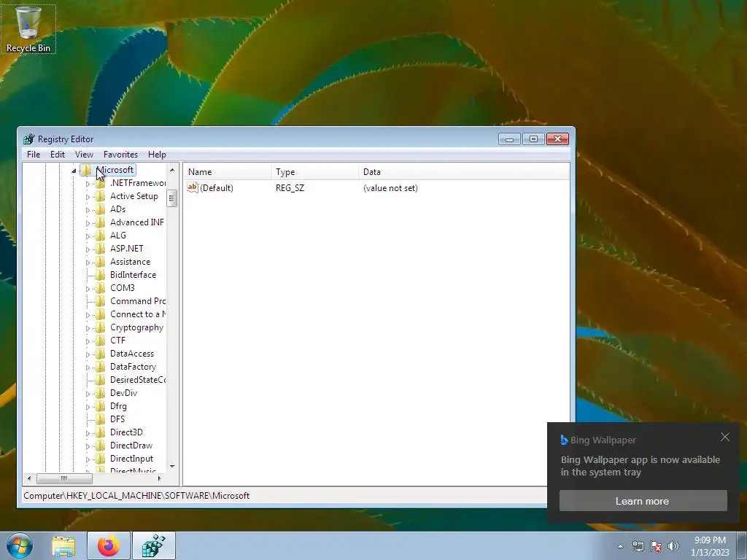Click the tree horizontal scrollbar left arrow
The image size is (747, 560).
[29, 478]
